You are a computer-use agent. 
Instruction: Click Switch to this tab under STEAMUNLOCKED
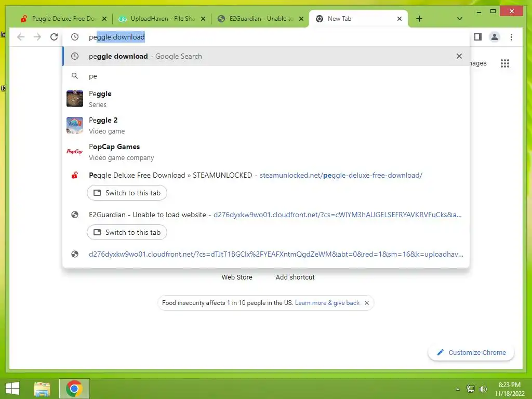point(127,193)
